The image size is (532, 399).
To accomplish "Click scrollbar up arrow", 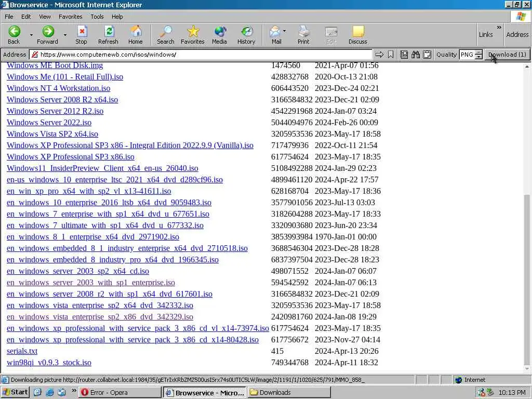I will [x=527, y=66].
